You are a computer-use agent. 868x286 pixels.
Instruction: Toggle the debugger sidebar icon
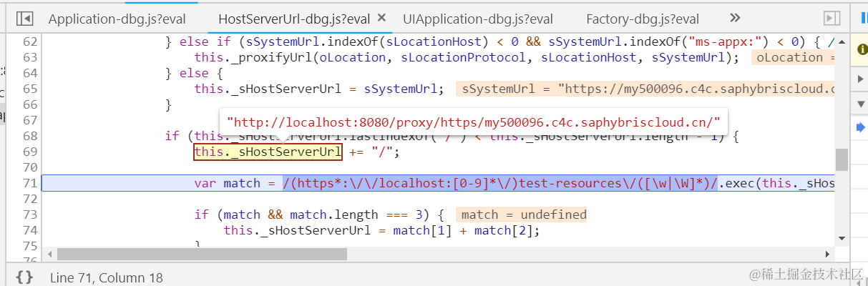(x=832, y=18)
